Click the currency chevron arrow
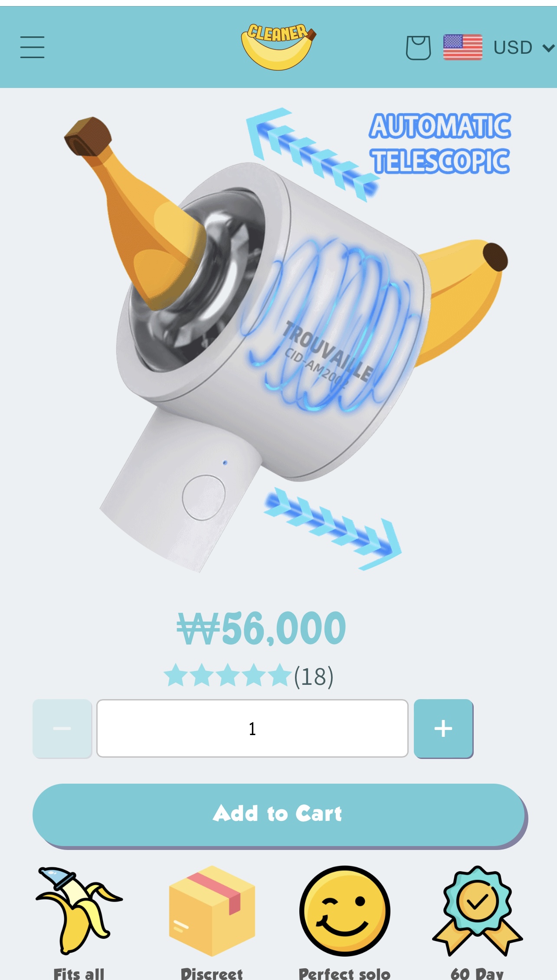This screenshot has height=980, width=557. tap(549, 48)
